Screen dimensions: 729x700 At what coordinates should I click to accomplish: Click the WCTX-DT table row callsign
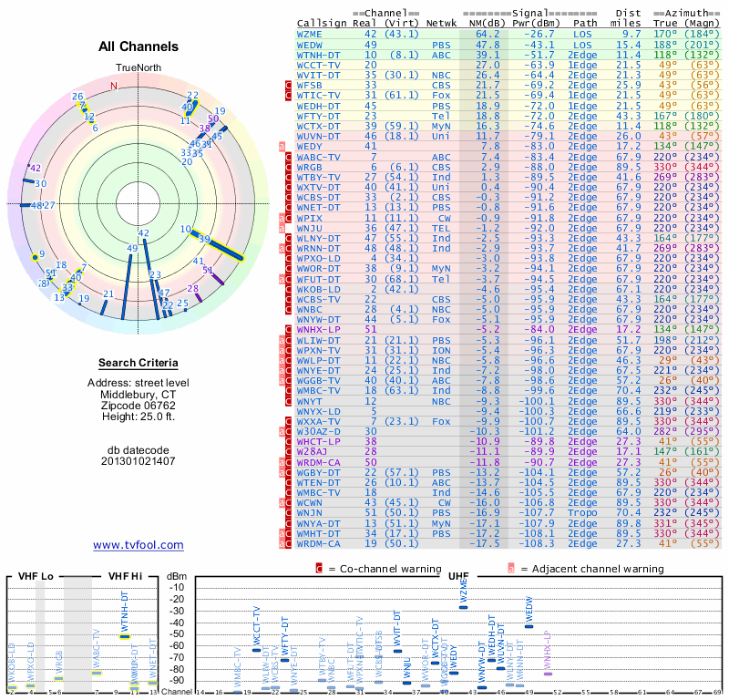tap(318, 126)
